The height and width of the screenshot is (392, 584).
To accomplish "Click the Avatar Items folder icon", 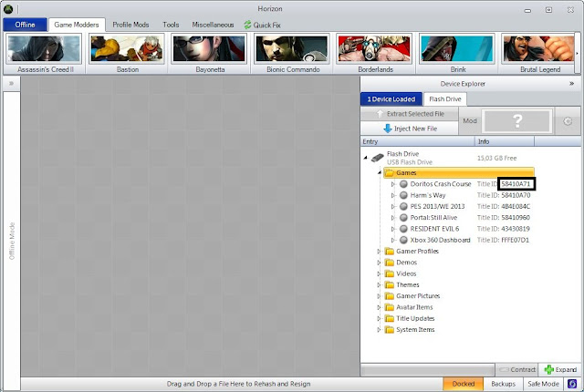I will pyautogui.click(x=390, y=307).
